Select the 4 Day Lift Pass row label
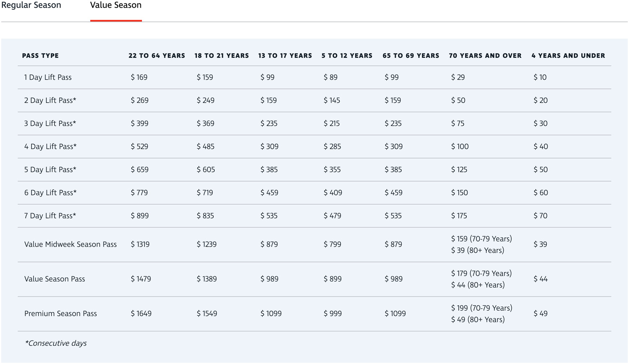The width and height of the screenshot is (629, 364). (x=50, y=147)
